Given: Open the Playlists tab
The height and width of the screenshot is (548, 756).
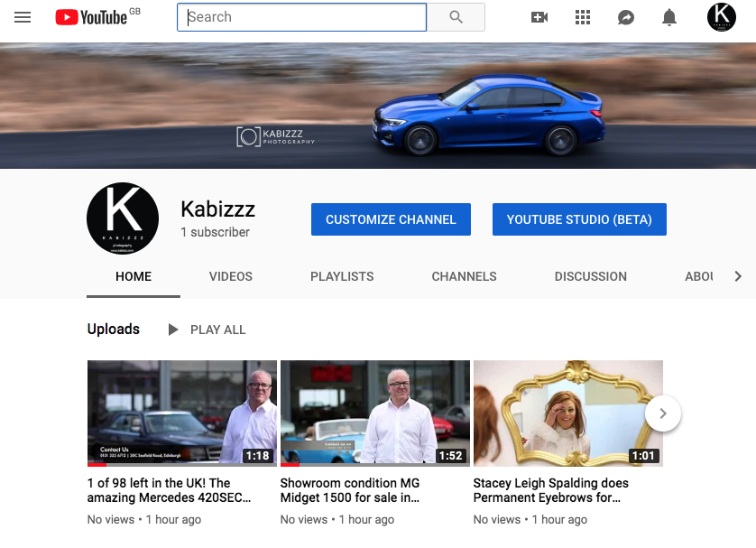Looking at the screenshot, I should 342,276.
